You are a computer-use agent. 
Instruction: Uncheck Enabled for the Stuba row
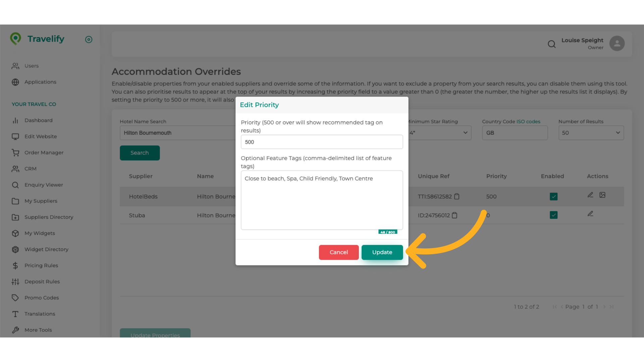553,215
